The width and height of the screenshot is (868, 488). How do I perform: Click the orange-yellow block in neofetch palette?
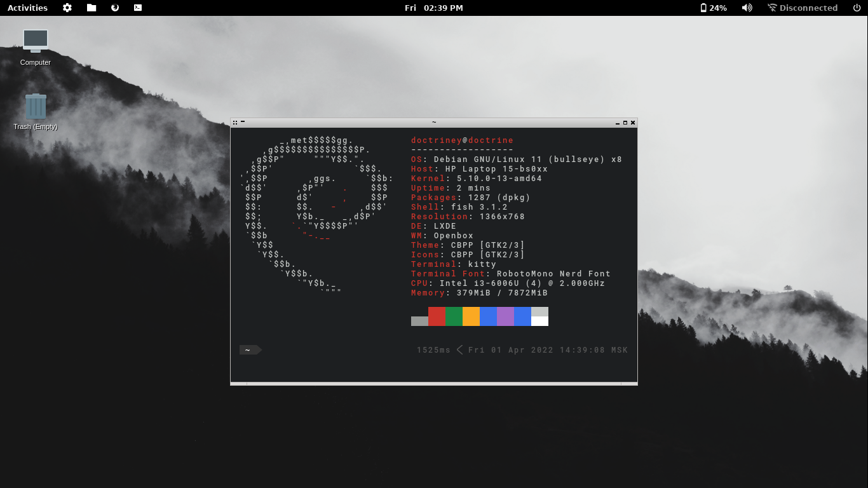tap(471, 316)
